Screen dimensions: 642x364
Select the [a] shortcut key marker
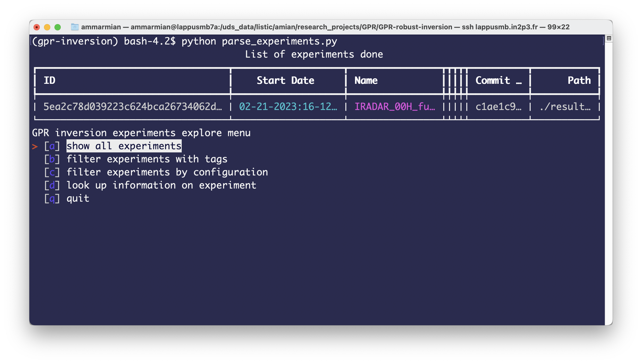[52, 146]
